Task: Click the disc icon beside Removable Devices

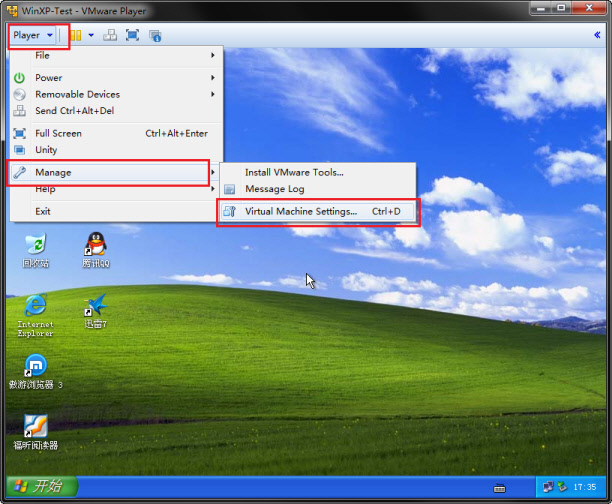Action: 19,94
